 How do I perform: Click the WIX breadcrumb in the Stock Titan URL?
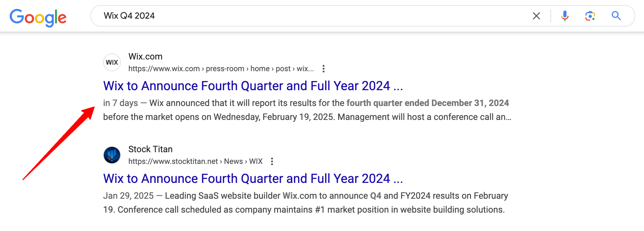tap(256, 161)
